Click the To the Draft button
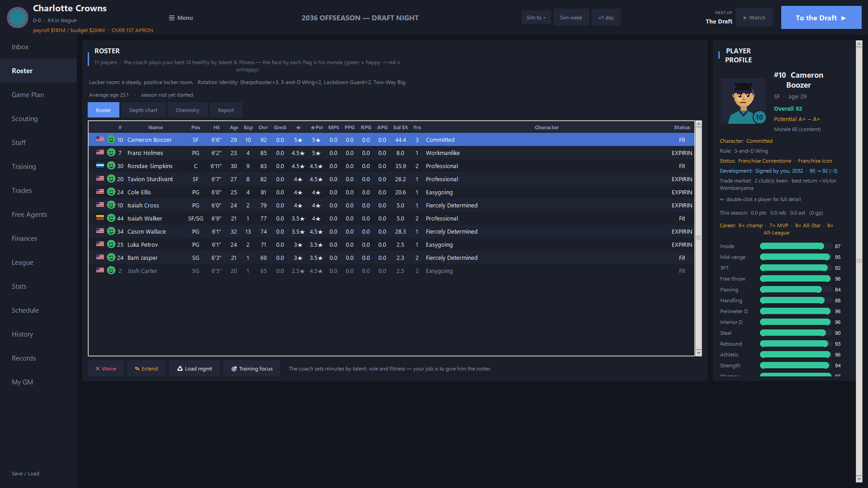Screen dimensions: 868x488 click(821, 18)
